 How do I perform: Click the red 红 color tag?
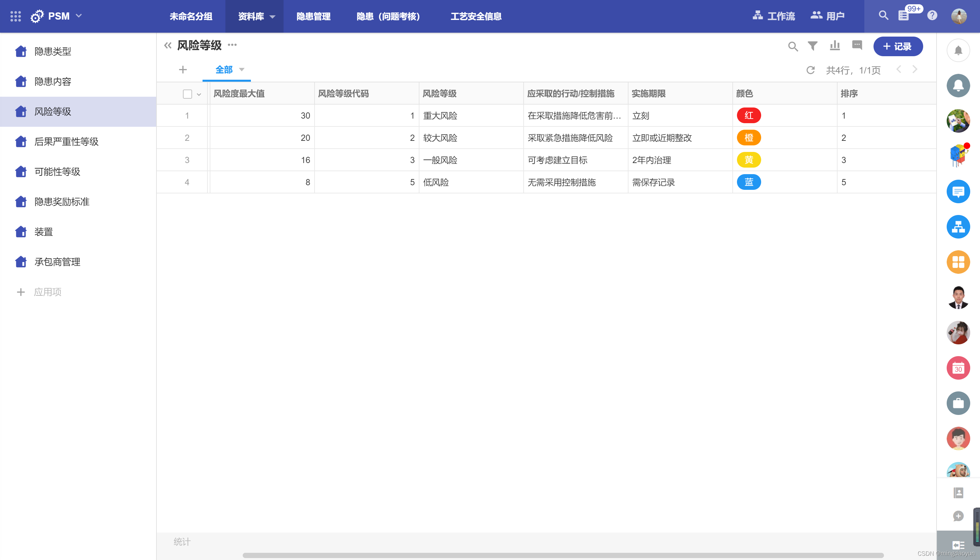748,115
